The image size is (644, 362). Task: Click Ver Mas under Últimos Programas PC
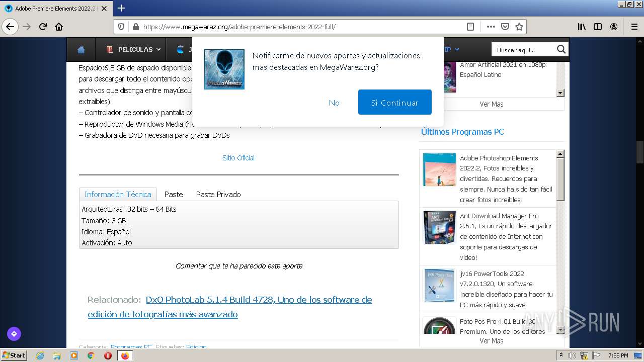pos(492,341)
